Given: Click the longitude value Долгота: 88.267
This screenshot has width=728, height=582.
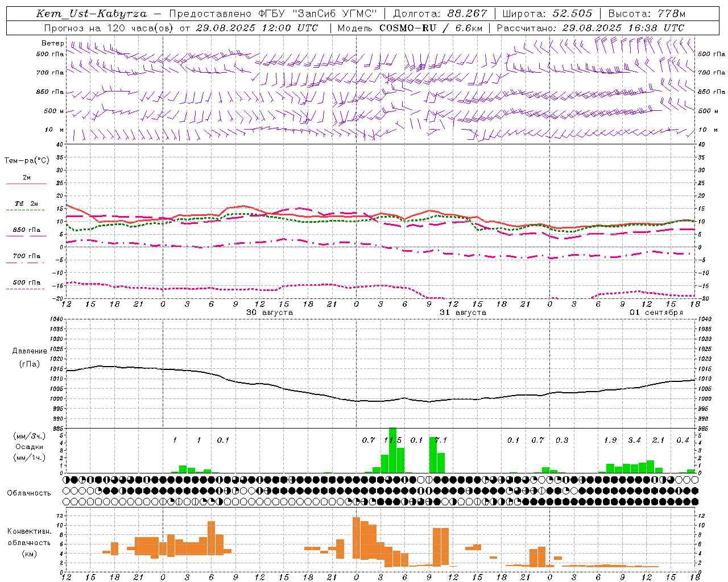Looking at the screenshot, I should tap(440, 14).
